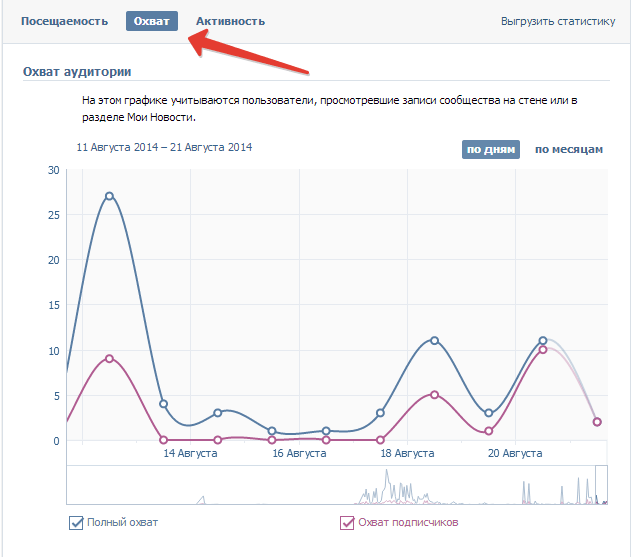This screenshot has height=557, width=631.
Task: Click the 11 Августа 2014 – 21 Августа 2014 date range
Action: click(x=164, y=147)
